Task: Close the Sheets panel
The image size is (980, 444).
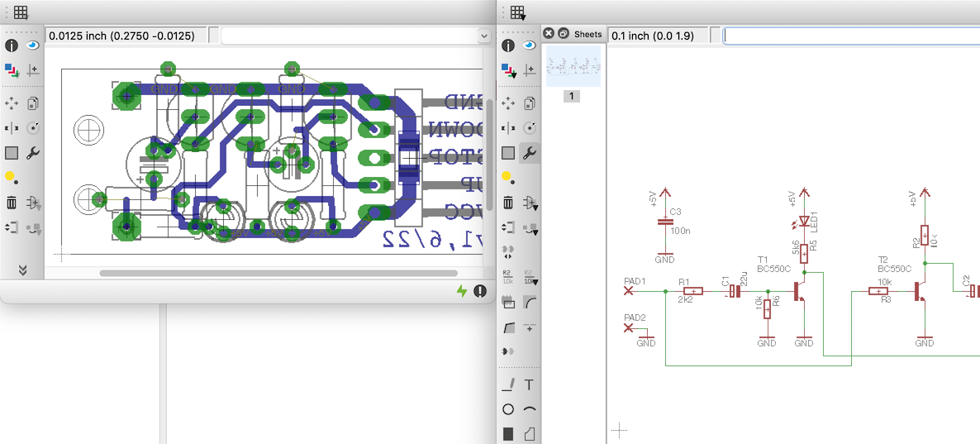Action: (549, 34)
